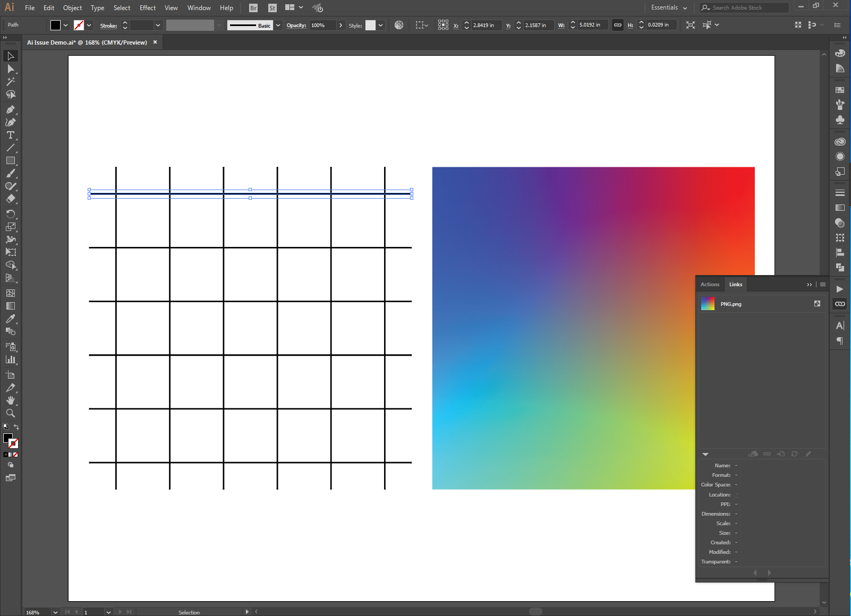Open the Bridge application icon
Screen dimensions: 851x616
(253, 8)
